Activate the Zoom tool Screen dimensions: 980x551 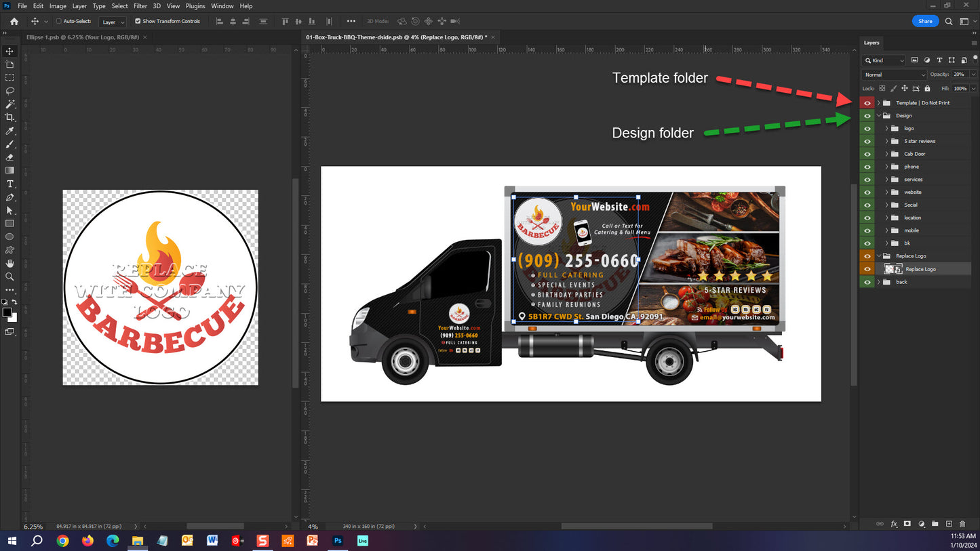click(9, 277)
